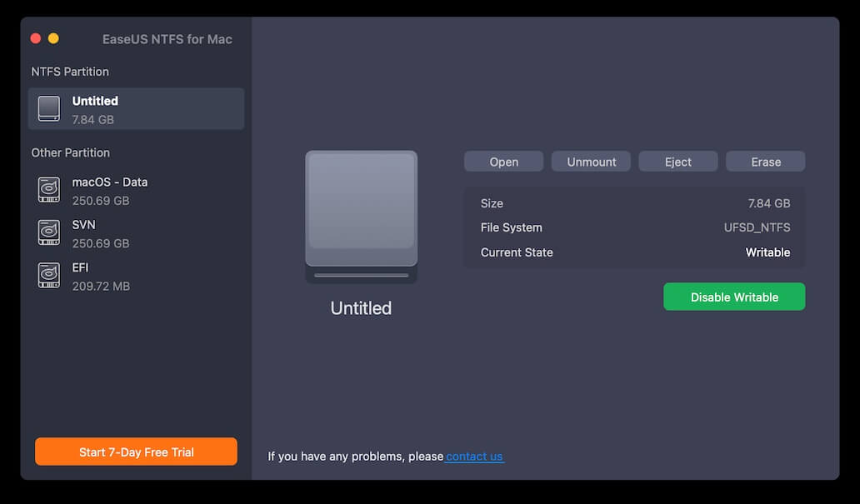Select the macOS - Data partition name
Image resolution: width=860 pixels, height=504 pixels.
tap(110, 182)
